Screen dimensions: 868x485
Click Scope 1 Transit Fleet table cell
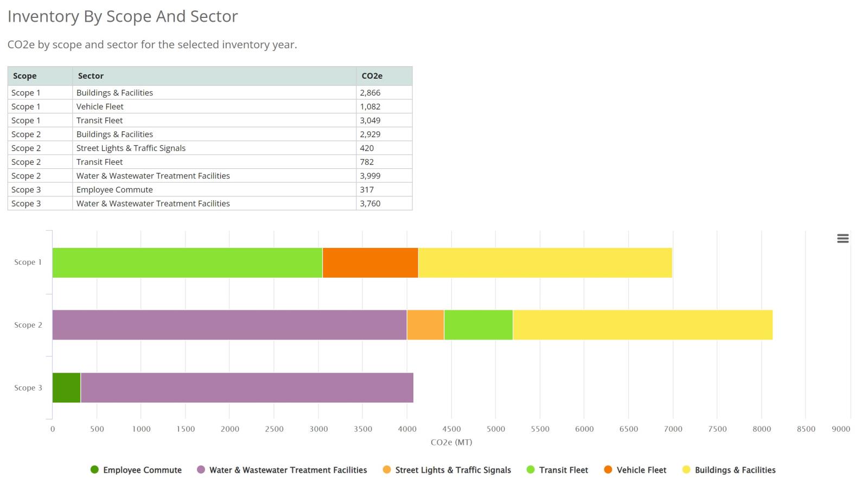214,120
